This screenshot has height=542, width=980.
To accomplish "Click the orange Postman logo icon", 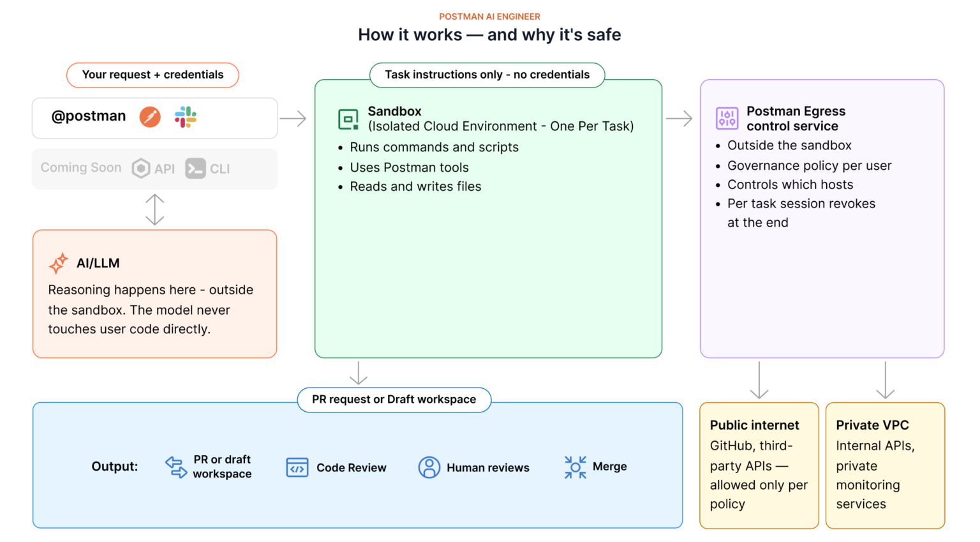I will click(150, 117).
